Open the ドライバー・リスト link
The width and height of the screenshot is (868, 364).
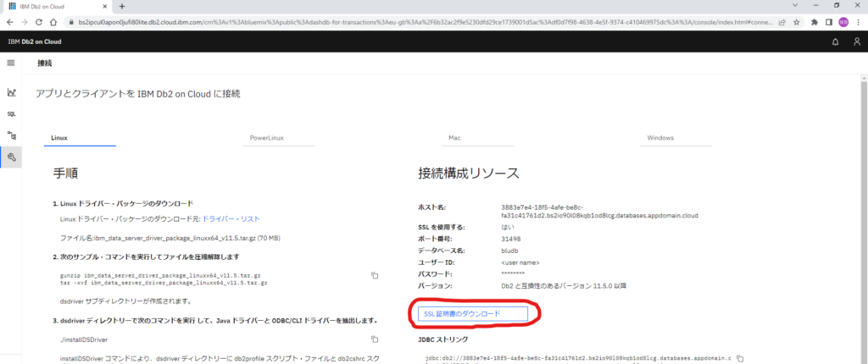pos(231,219)
